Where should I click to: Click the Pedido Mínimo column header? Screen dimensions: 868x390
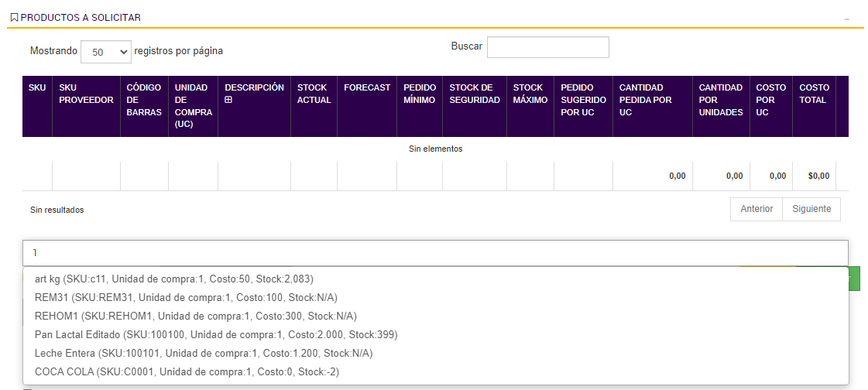pyautogui.click(x=419, y=94)
